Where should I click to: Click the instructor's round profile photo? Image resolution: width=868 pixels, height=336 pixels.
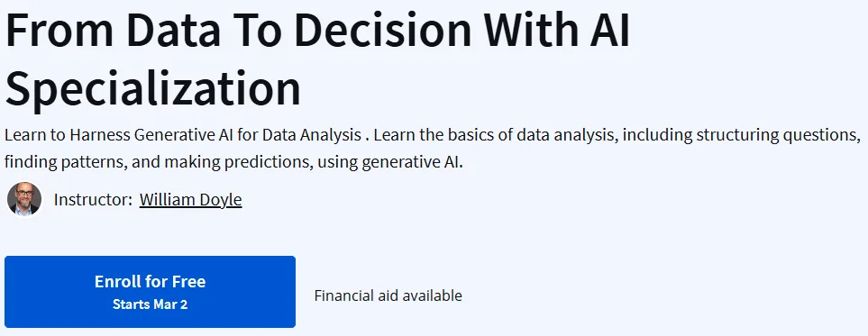24,199
